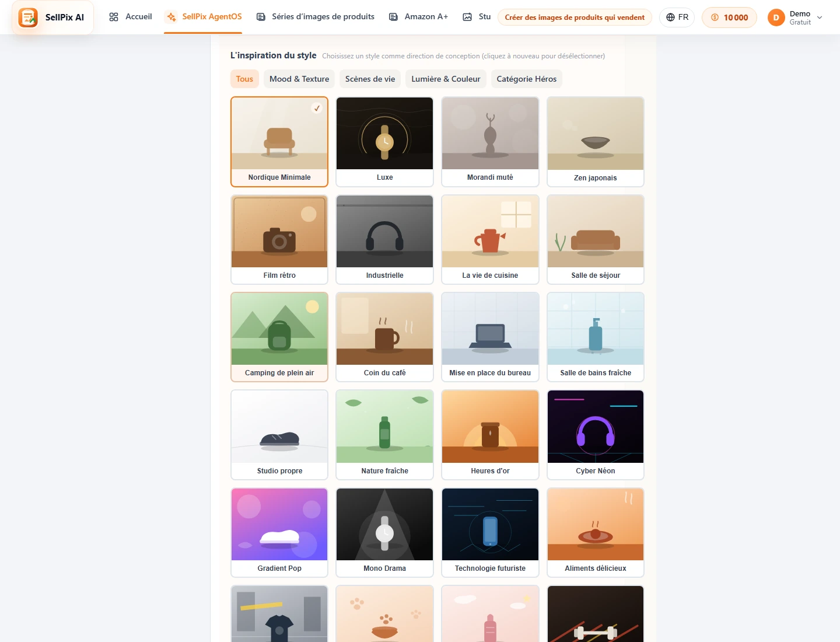The height and width of the screenshot is (642, 840).
Task: Pick Salle de bains fraîche style
Action: pos(596,337)
